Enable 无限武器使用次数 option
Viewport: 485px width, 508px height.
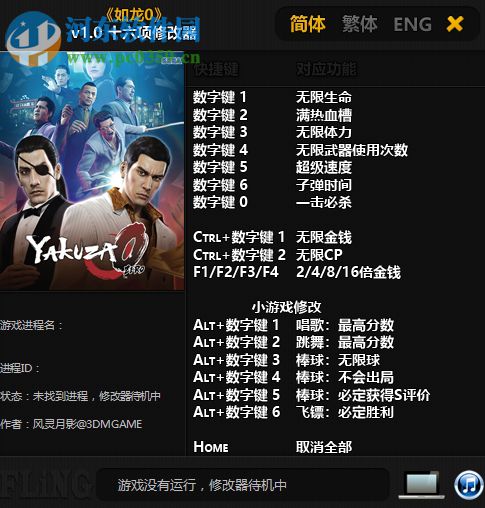point(352,150)
